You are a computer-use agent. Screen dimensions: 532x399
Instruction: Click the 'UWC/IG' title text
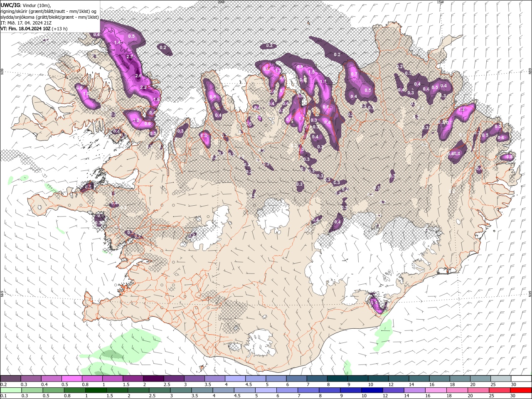(x=10, y=5)
